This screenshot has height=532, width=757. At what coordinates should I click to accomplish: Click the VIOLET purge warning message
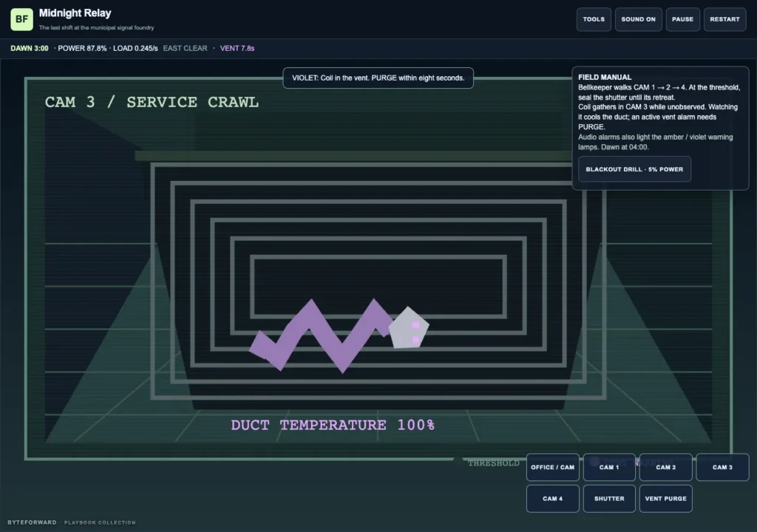pos(378,78)
